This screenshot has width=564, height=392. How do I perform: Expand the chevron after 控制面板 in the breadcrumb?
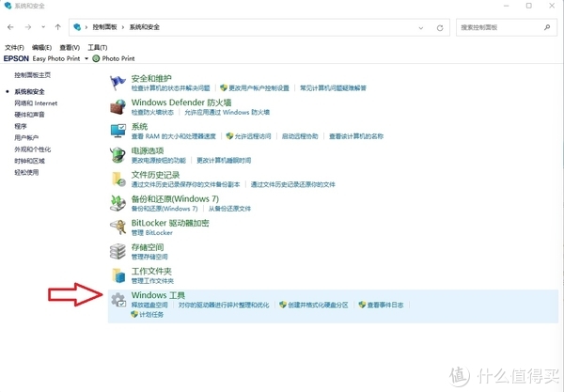tap(122, 27)
